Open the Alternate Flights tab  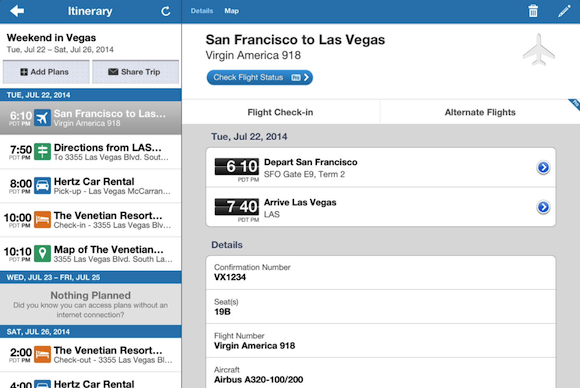point(480,112)
